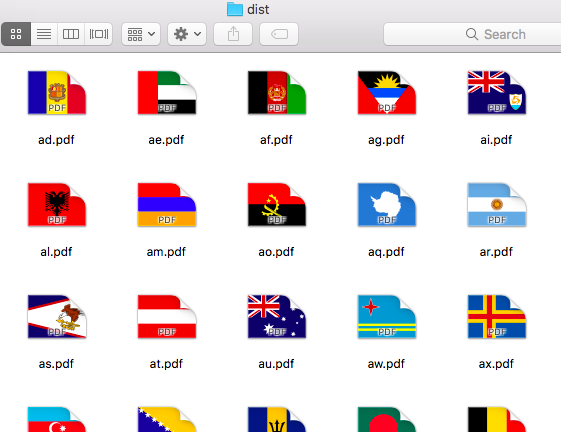The height and width of the screenshot is (432, 561).
Task: Select the Bangladesh flag file icon
Action: coord(387,419)
